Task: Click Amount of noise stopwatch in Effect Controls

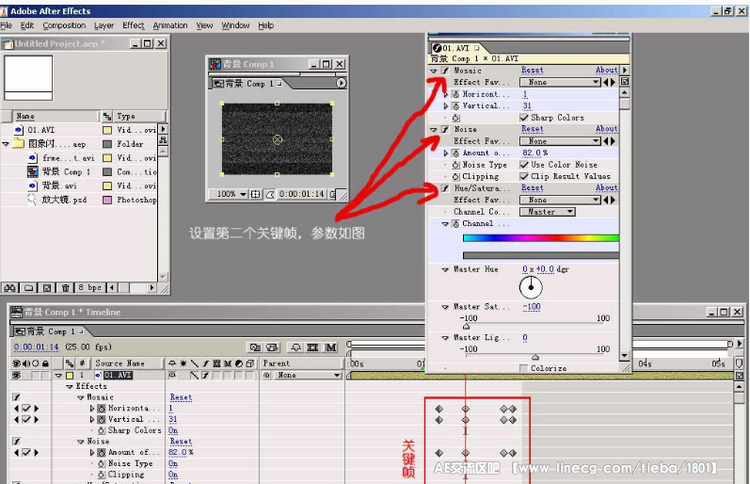Action: [x=456, y=153]
